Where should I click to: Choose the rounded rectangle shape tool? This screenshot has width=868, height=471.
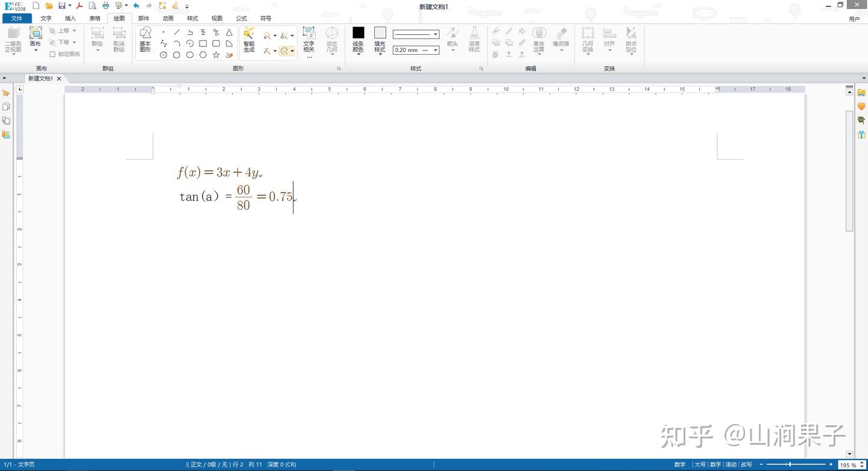(216, 43)
